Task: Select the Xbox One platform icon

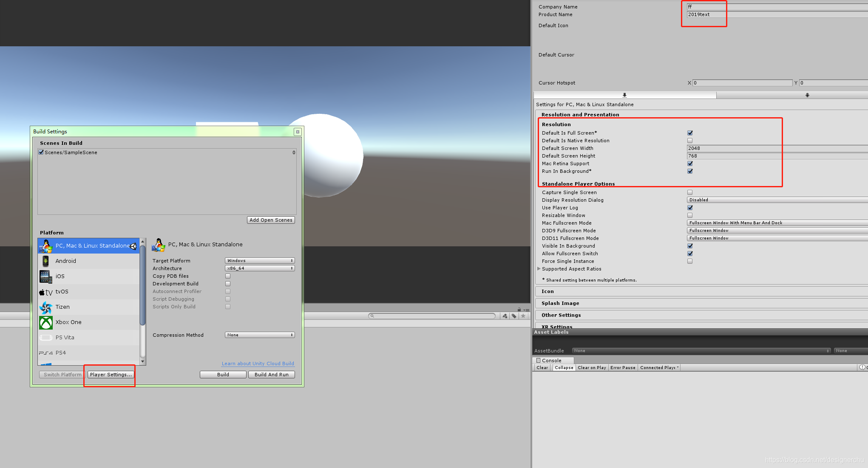Action: pyautogui.click(x=46, y=322)
